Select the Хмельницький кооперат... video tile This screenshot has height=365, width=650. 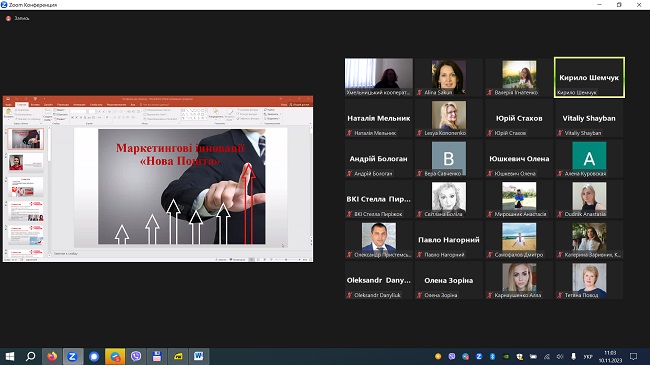tap(379, 77)
